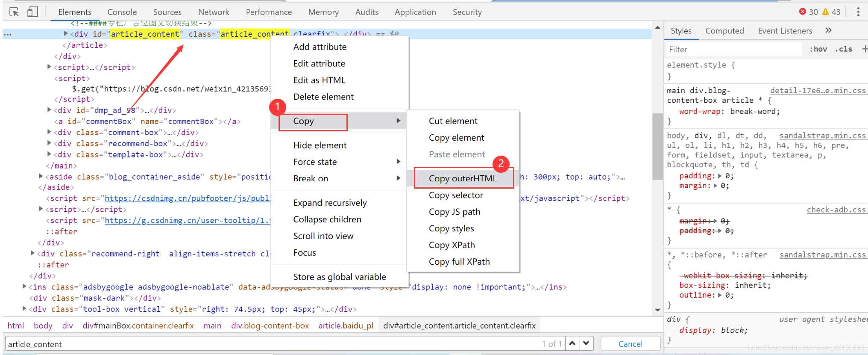
Task: Open the Event Listeners pane
Action: click(785, 31)
